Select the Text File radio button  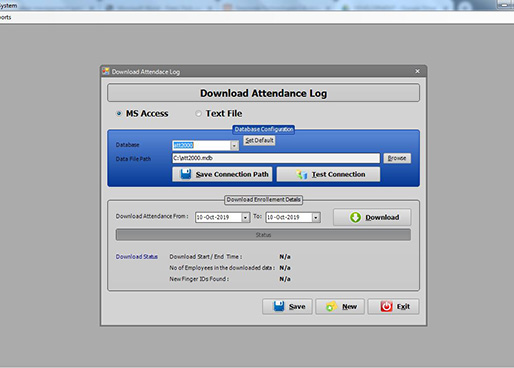tap(198, 113)
